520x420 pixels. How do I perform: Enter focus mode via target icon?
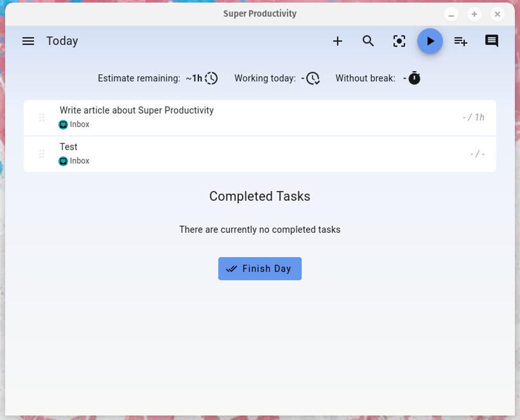click(399, 41)
